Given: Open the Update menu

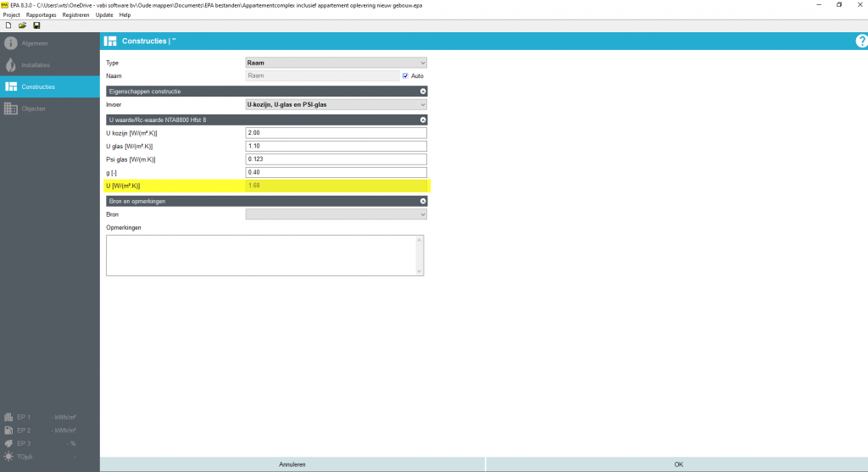Looking at the screenshot, I should [104, 15].
